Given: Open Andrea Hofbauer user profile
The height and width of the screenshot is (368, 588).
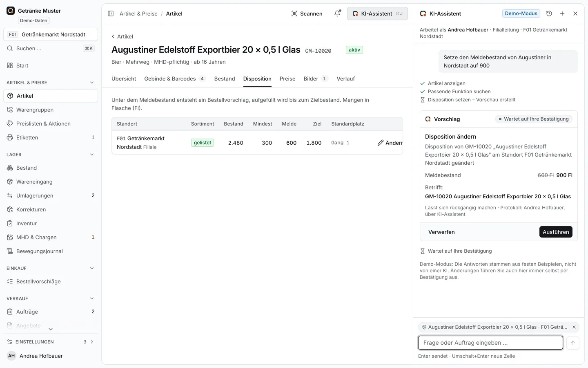Looking at the screenshot, I should (51, 356).
